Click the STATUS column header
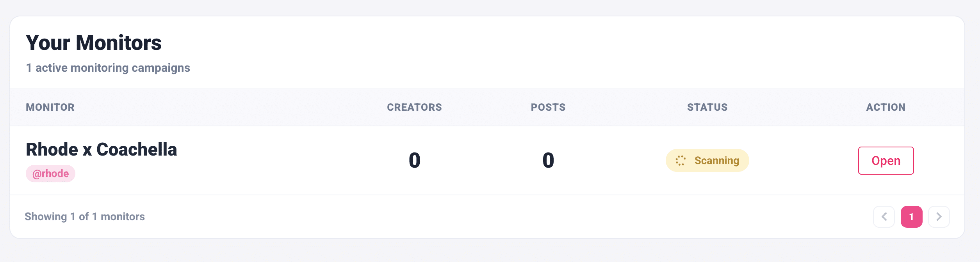This screenshot has height=262, width=980. click(x=707, y=107)
